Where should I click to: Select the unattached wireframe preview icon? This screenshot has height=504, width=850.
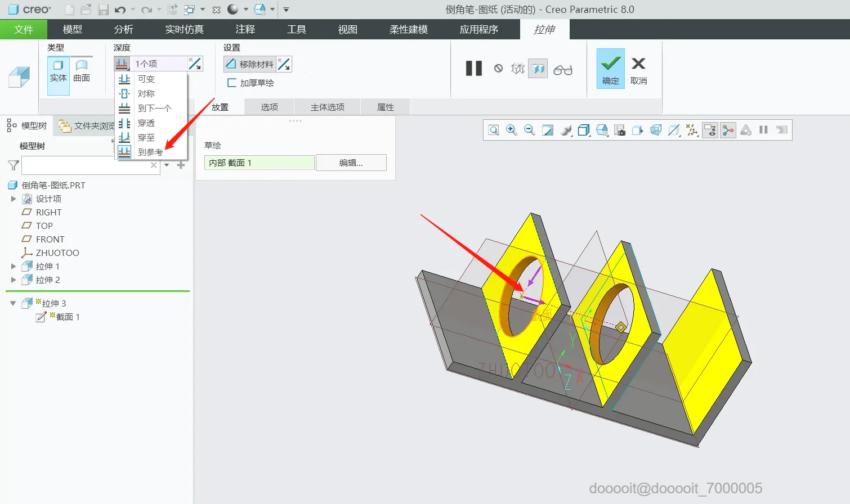pos(518,69)
